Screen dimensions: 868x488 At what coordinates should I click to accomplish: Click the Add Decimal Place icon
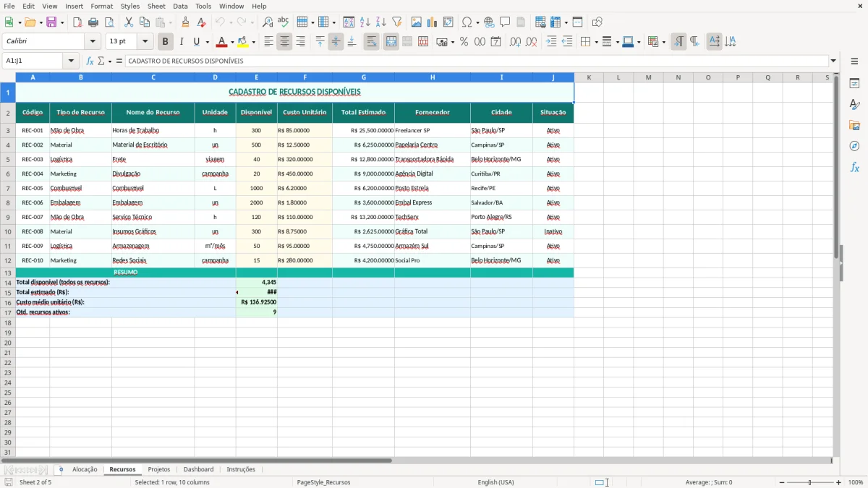point(516,42)
